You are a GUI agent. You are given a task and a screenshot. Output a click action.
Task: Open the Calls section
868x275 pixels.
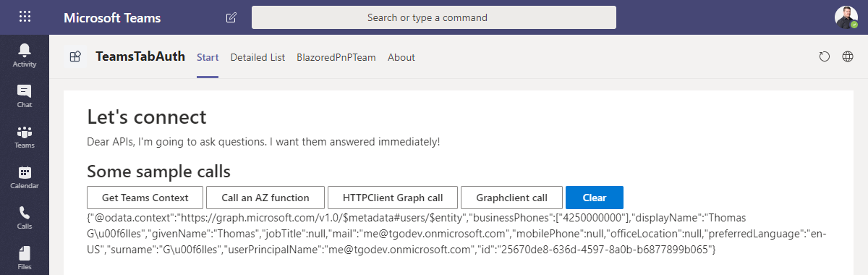tap(25, 217)
